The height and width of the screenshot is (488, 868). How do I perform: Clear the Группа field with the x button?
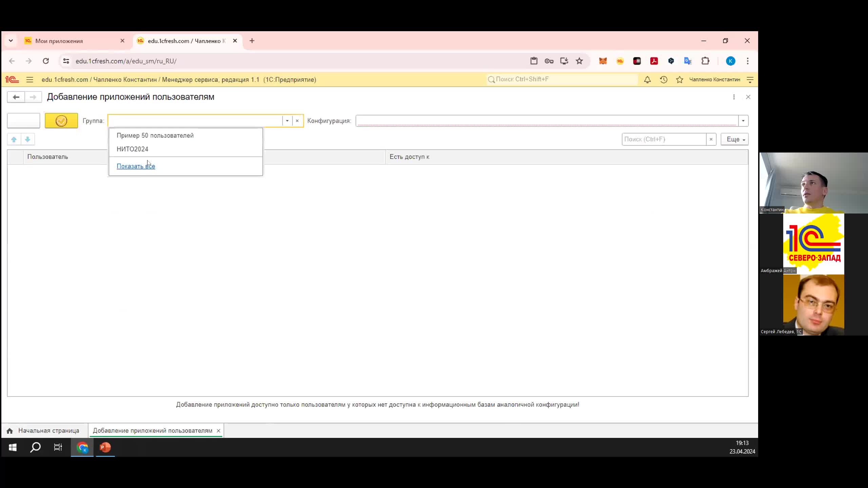297,121
